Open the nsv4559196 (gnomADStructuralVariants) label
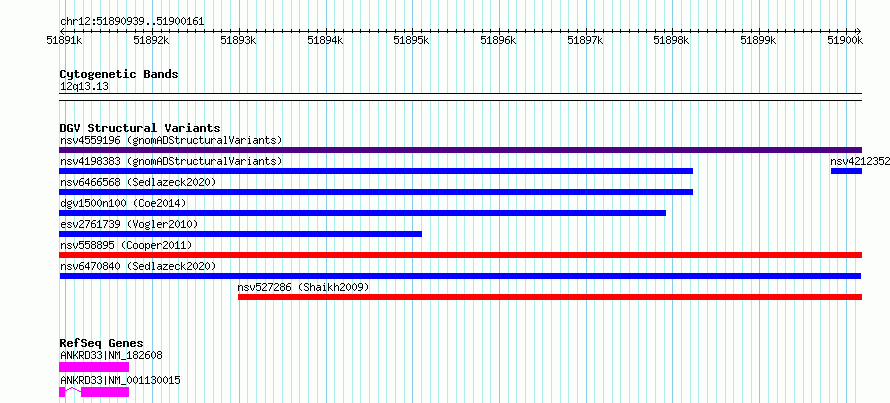890x403 pixels. tap(171, 140)
